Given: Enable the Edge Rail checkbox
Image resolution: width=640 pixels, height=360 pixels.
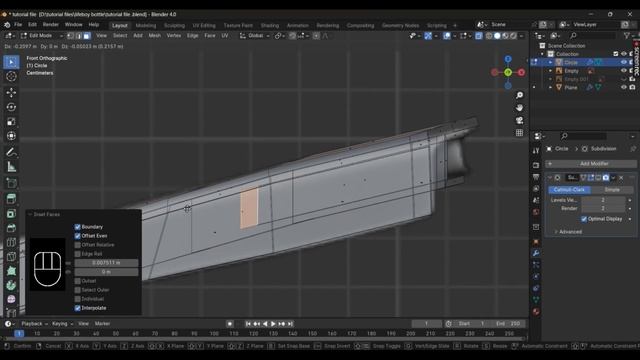Looking at the screenshot, I should [x=78, y=254].
